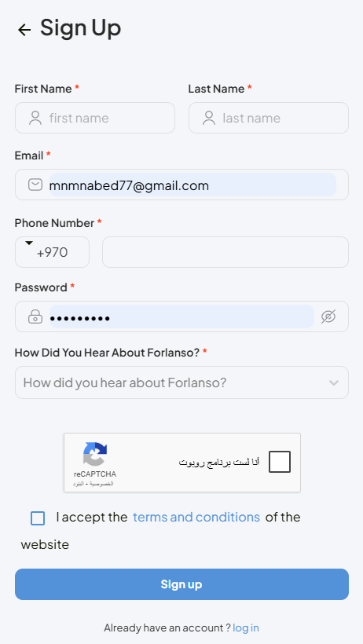
Task: Open the terms and conditions link
Action: pyautogui.click(x=196, y=517)
